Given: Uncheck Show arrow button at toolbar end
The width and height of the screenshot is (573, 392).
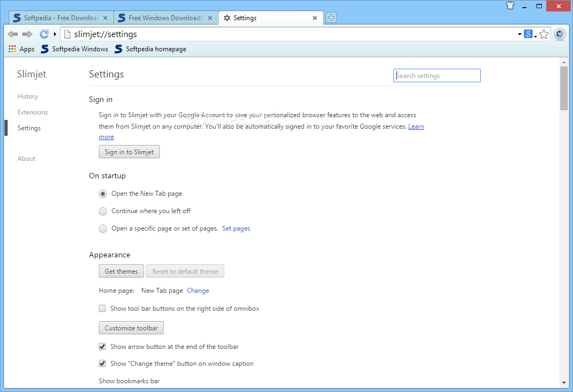Looking at the screenshot, I should tap(103, 346).
